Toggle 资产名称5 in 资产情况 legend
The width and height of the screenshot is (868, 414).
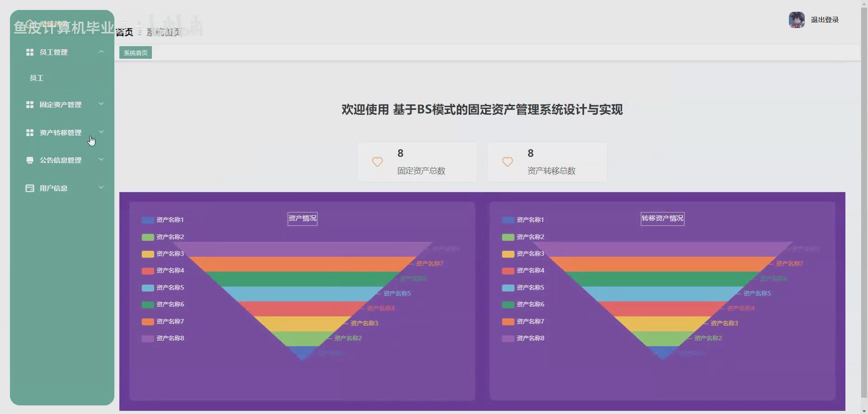click(163, 288)
